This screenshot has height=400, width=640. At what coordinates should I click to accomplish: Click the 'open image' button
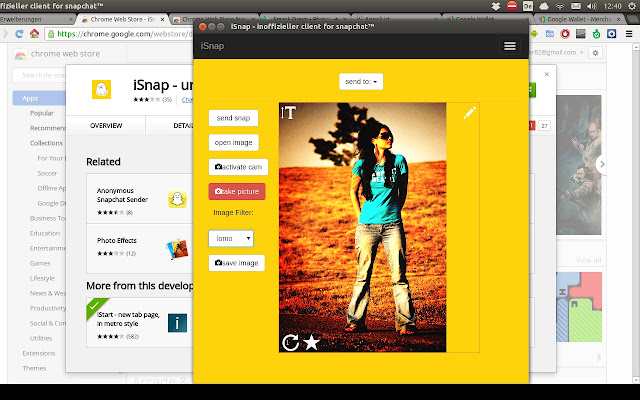coord(233,142)
